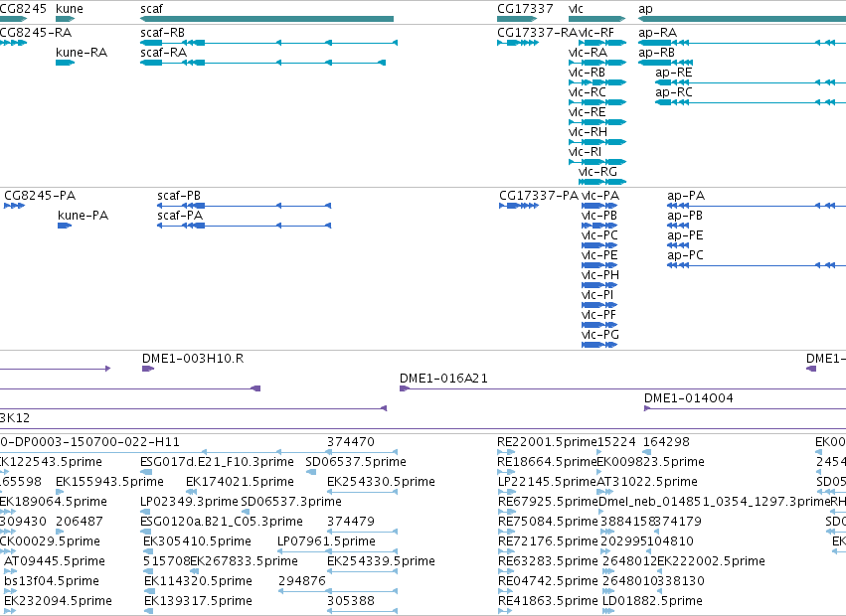
Task: Pick the vlc-PF protein label
Action: pyautogui.click(x=598, y=315)
